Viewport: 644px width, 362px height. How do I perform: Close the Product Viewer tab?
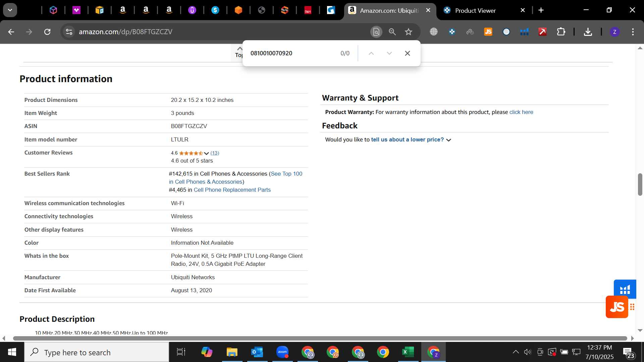tap(523, 10)
